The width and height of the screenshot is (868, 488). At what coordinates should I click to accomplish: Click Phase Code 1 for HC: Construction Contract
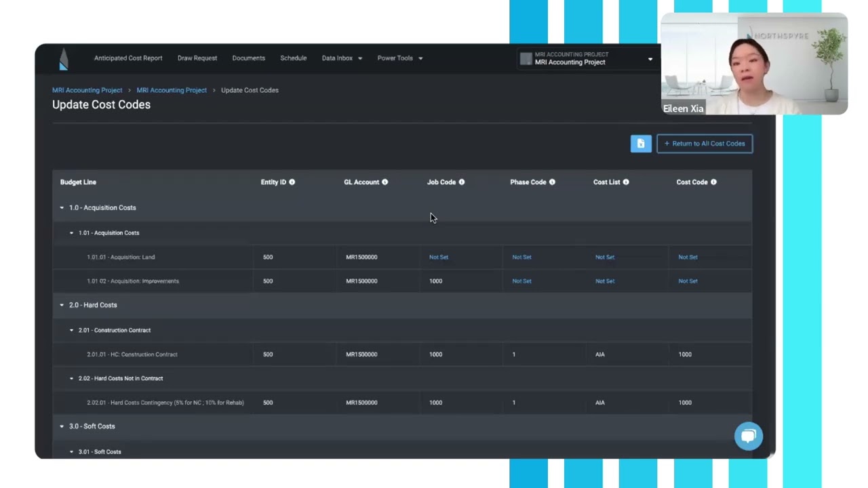(x=514, y=354)
